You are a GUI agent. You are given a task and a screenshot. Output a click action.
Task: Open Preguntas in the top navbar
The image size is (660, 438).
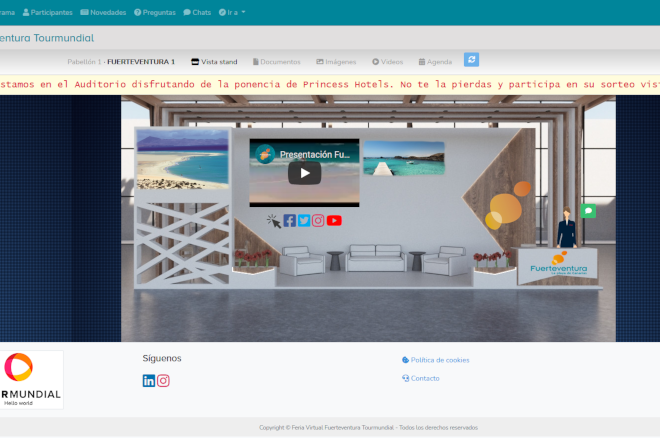point(154,12)
